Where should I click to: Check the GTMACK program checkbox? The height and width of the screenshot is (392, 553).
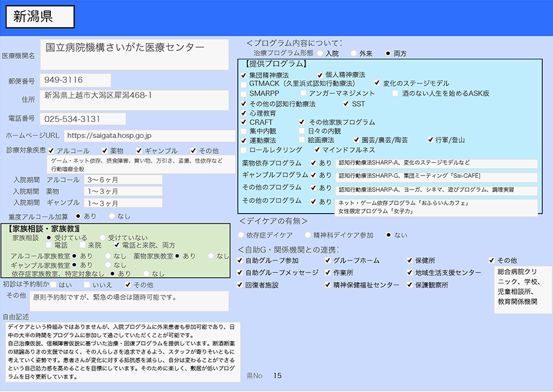pyautogui.click(x=244, y=83)
